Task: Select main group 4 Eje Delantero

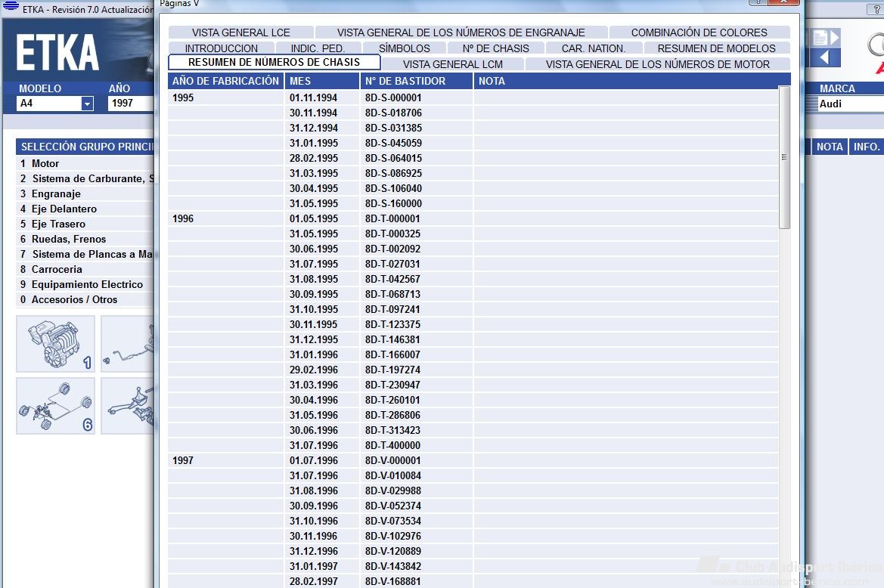Action: [x=85, y=209]
